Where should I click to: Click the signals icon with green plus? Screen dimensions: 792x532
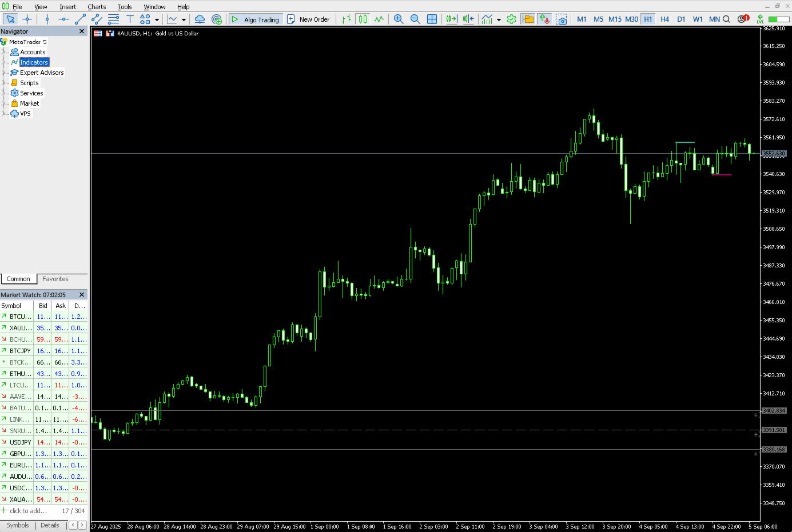(216, 19)
